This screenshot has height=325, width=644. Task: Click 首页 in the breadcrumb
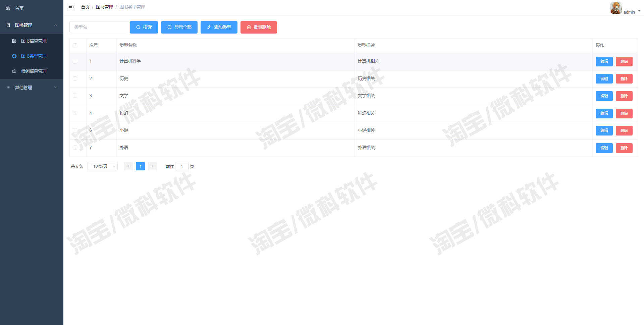pyautogui.click(x=85, y=7)
